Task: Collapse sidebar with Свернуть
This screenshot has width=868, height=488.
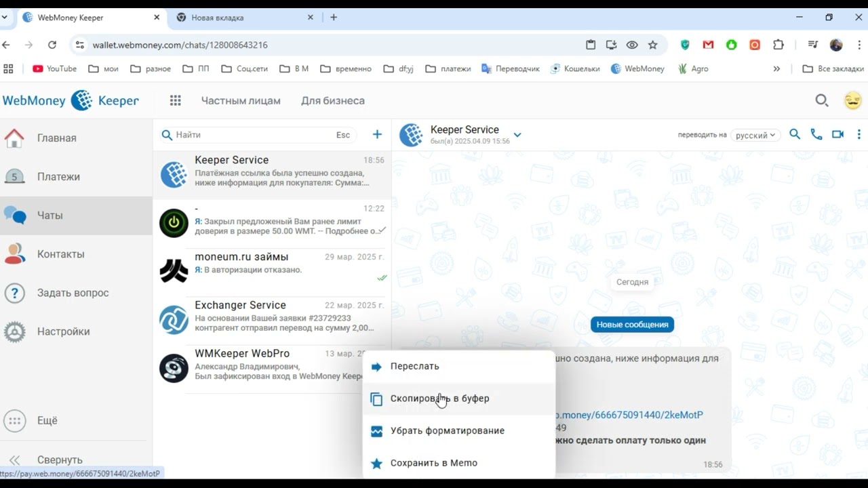Action: click(76, 460)
